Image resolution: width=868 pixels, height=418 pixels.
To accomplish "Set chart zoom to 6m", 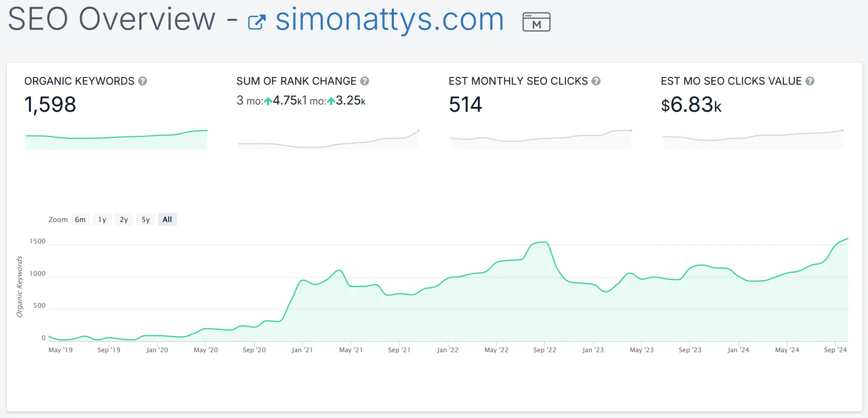I will pyautogui.click(x=80, y=220).
